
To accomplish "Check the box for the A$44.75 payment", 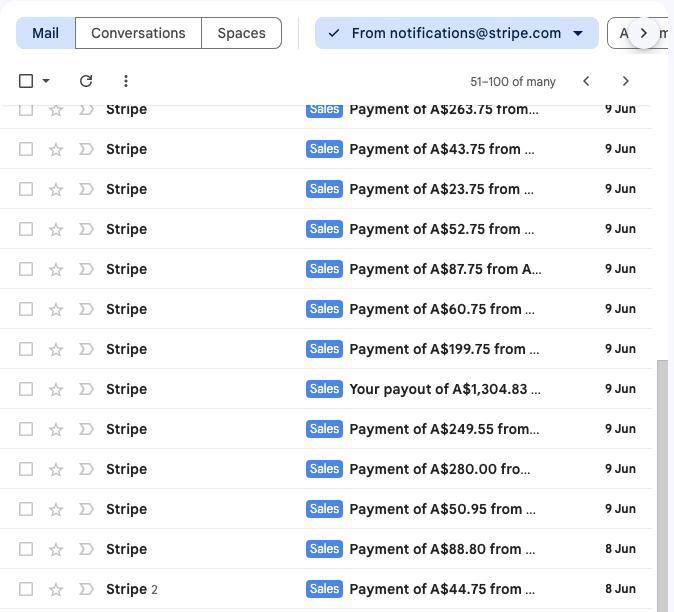I will coord(26,589).
